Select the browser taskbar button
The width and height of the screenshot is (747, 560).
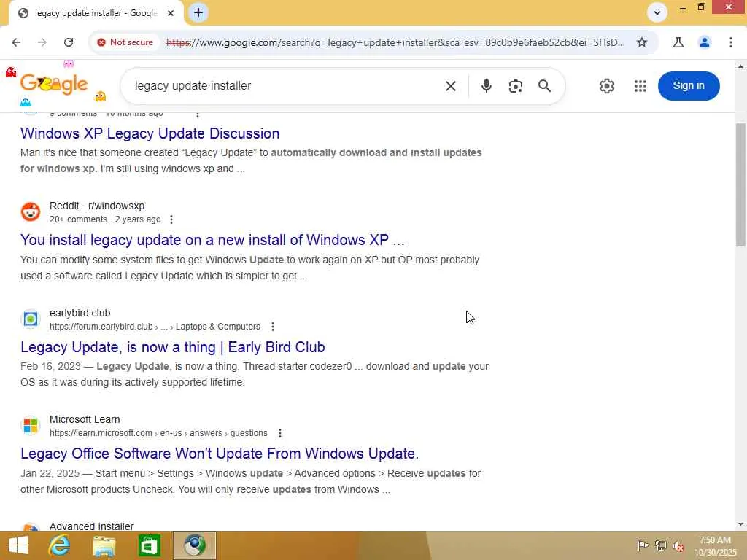pos(194,545)
